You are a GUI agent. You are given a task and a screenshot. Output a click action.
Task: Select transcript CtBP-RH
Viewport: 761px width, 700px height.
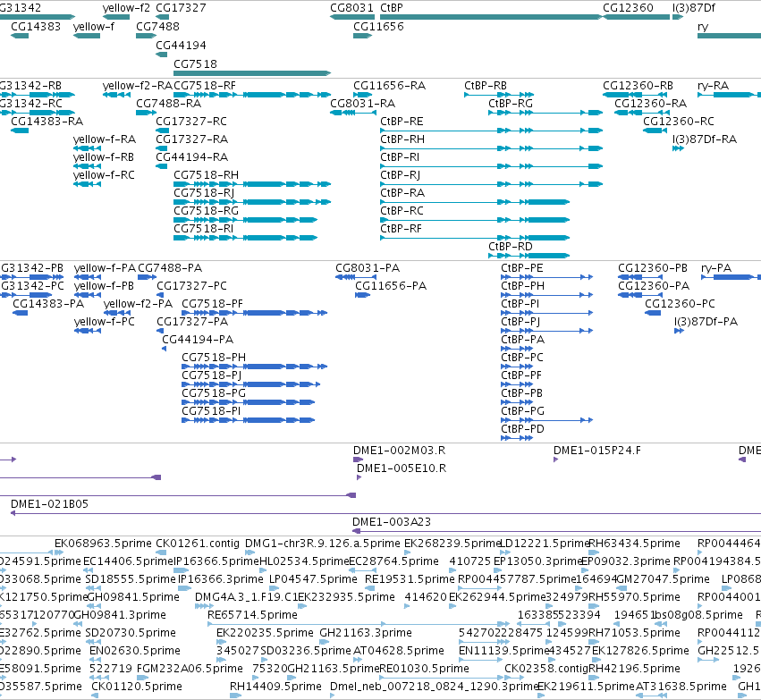pyautogui.click(x=402, y=139)
